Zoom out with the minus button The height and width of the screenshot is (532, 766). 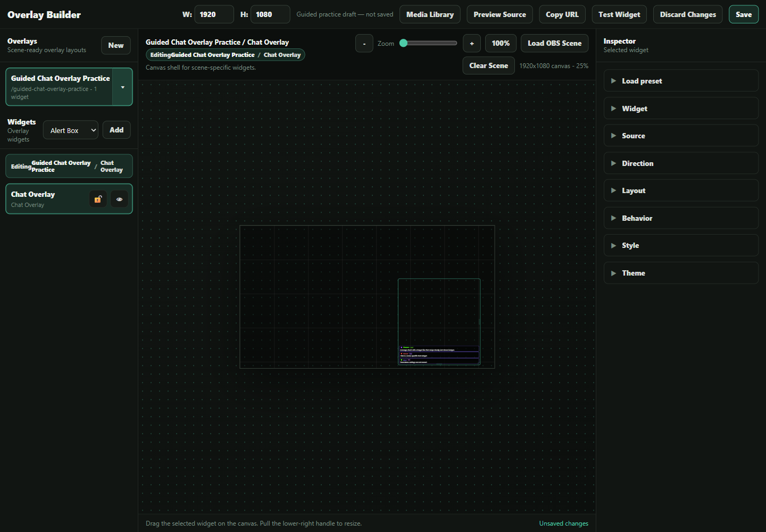[364, 43]
